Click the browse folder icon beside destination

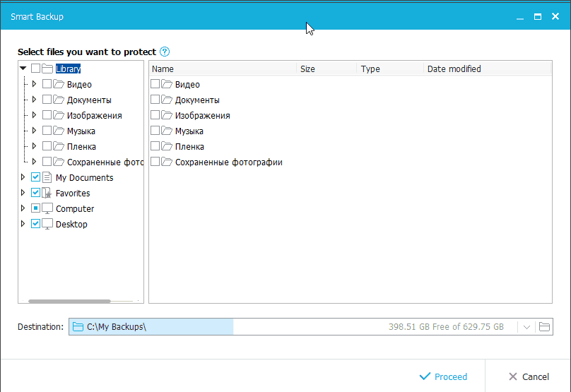pyautogui.click(x=544, y=327)
